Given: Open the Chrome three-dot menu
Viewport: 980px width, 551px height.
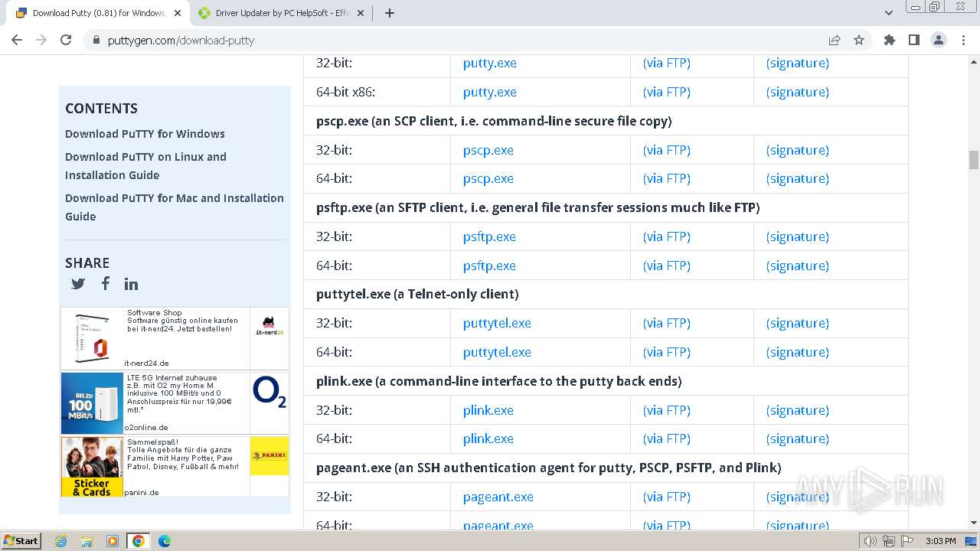Looking at the screenshot, I should click(964, 40).
